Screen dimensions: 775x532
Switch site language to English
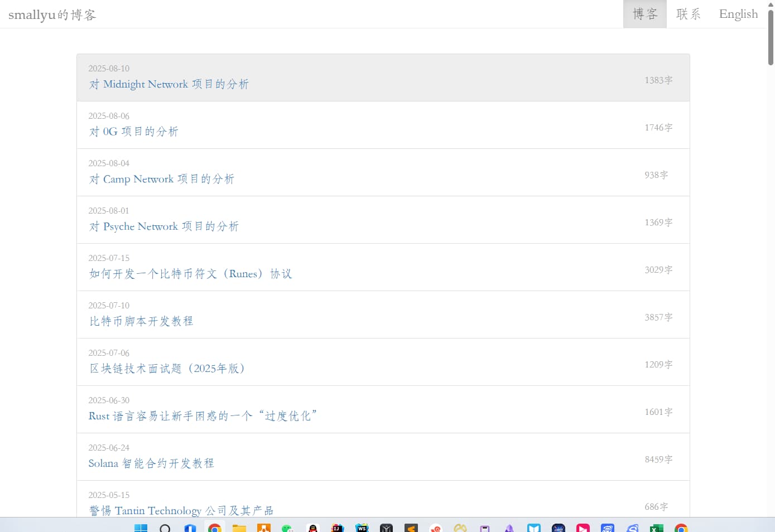pos(738,14)
